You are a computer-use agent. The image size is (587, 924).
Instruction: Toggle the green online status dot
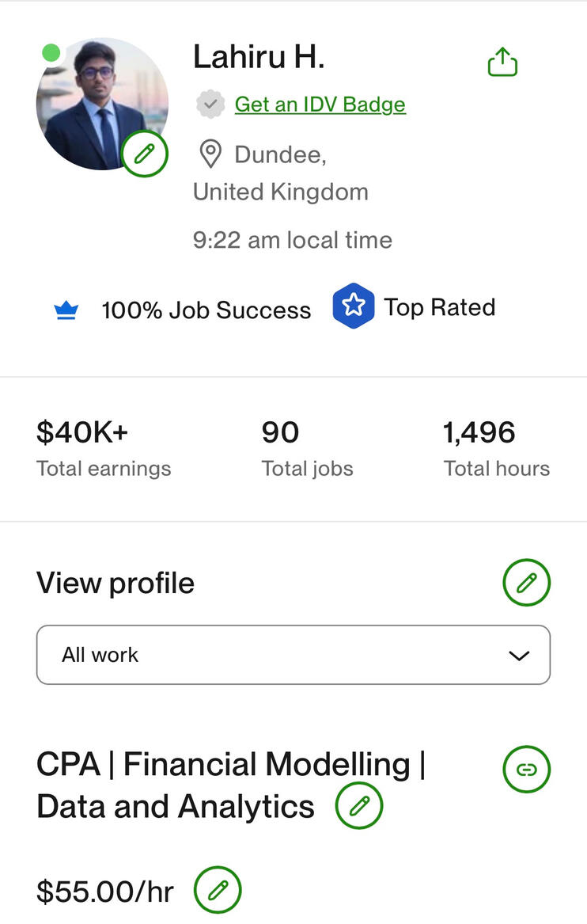(x=51, y=54)
